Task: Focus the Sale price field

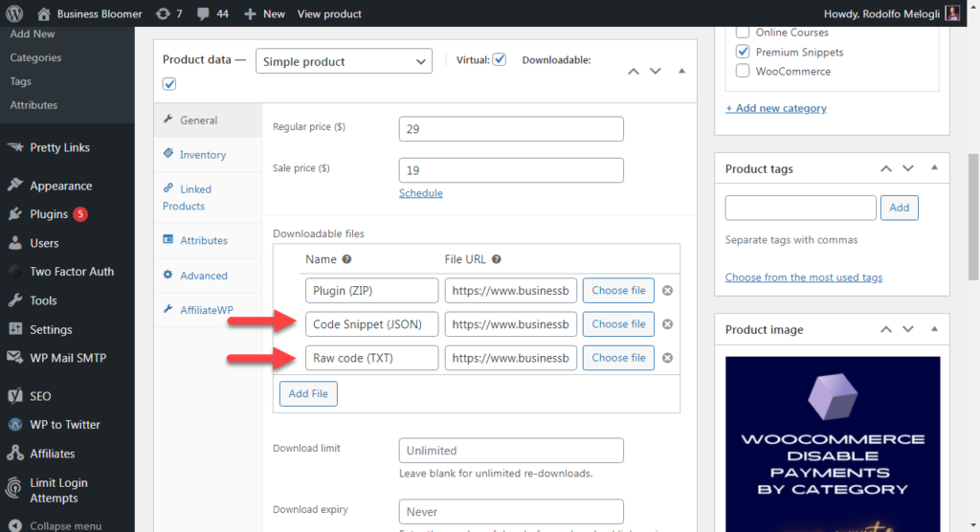Action: (x=511, y=170)
